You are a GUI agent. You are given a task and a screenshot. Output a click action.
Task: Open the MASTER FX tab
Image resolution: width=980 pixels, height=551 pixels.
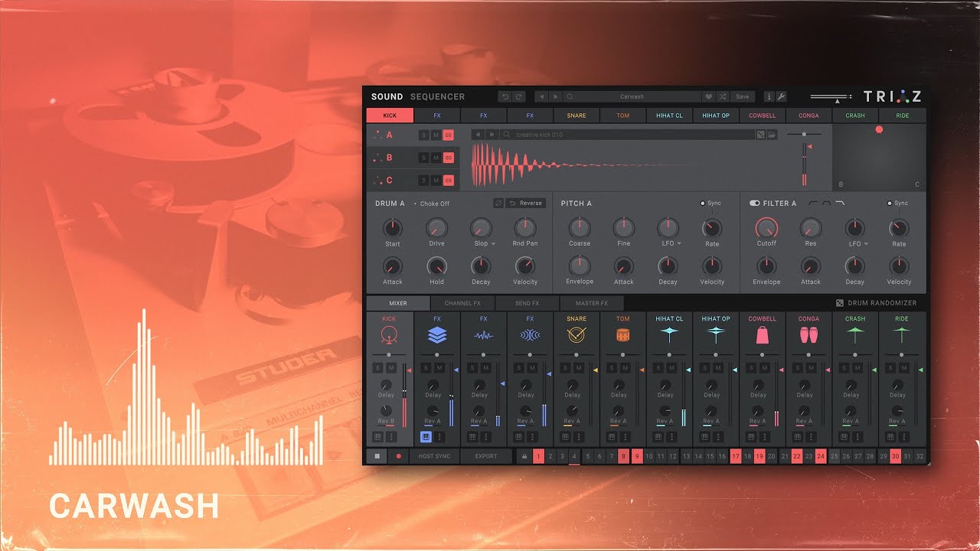tap(592, 303)
